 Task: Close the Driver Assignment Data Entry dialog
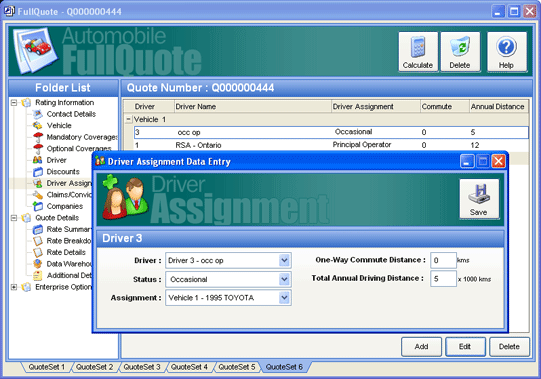pyautogui.click(x=498, y=161)
